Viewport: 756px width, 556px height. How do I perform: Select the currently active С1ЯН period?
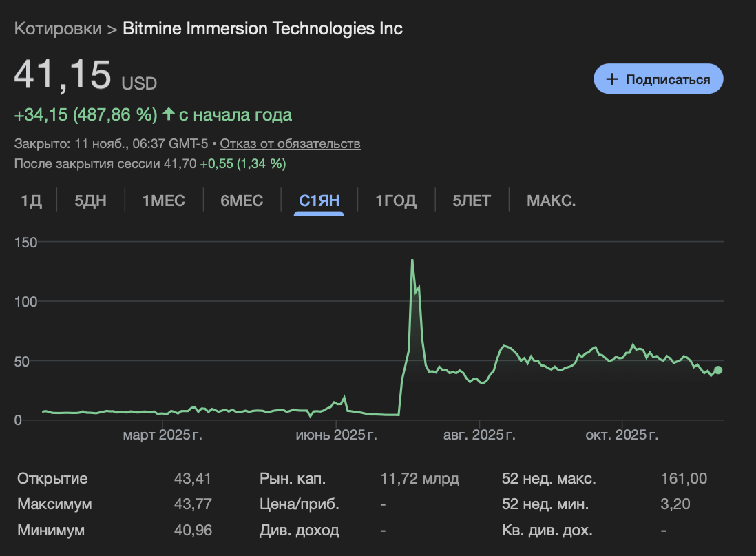(x=319, y=200)
